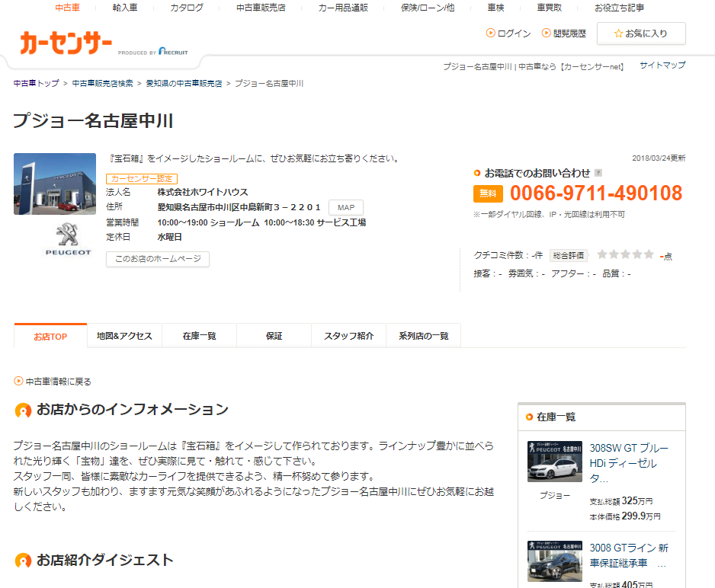Open the カー用品通販 navigation item
This screenshot has height=588, width=715.
click(343, 8)
